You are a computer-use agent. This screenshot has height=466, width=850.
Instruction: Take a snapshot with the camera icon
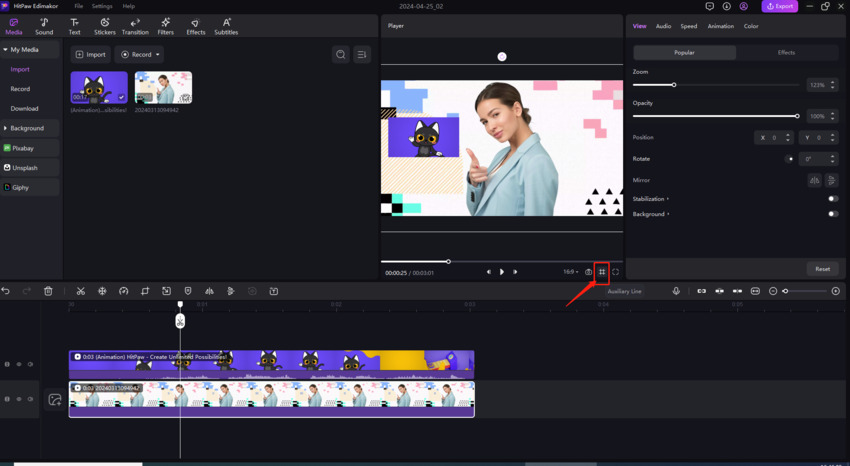point(588,272)
